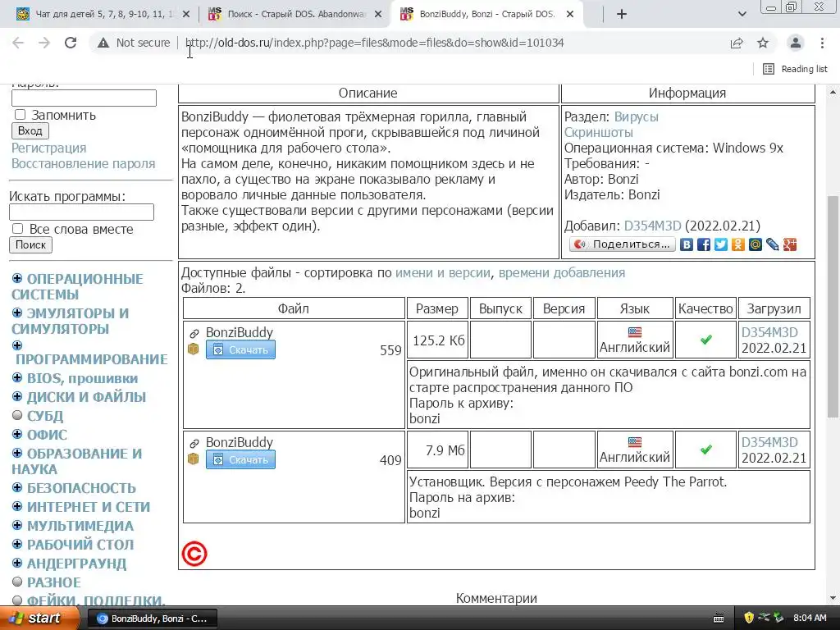Open the browser profile icon
Screen dimensions: 840x630
(x=796, y=43)
